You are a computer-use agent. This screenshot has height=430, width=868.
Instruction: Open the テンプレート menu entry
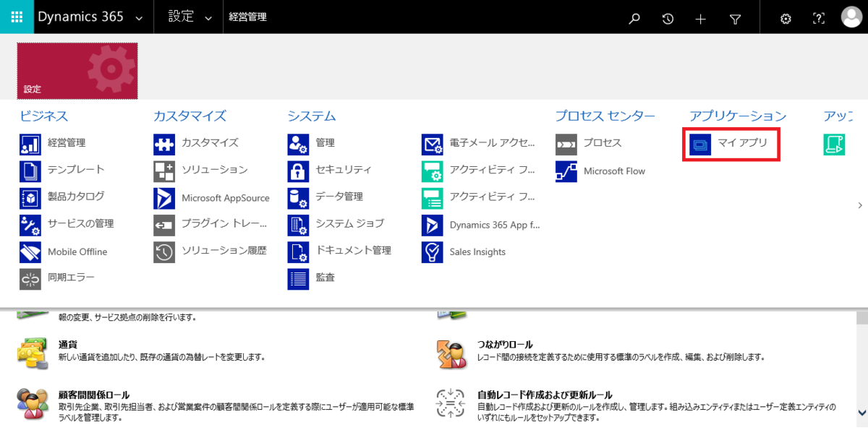pyautogui.click(x=76, y=170)
